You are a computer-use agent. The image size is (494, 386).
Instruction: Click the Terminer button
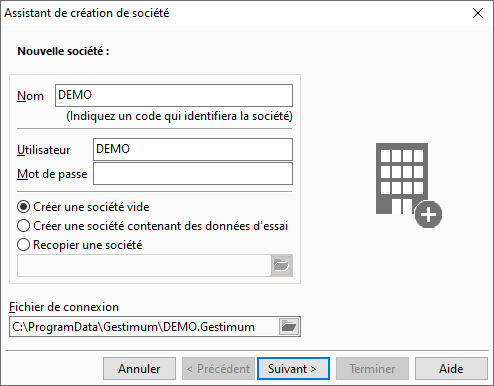(x=372, y=369)
